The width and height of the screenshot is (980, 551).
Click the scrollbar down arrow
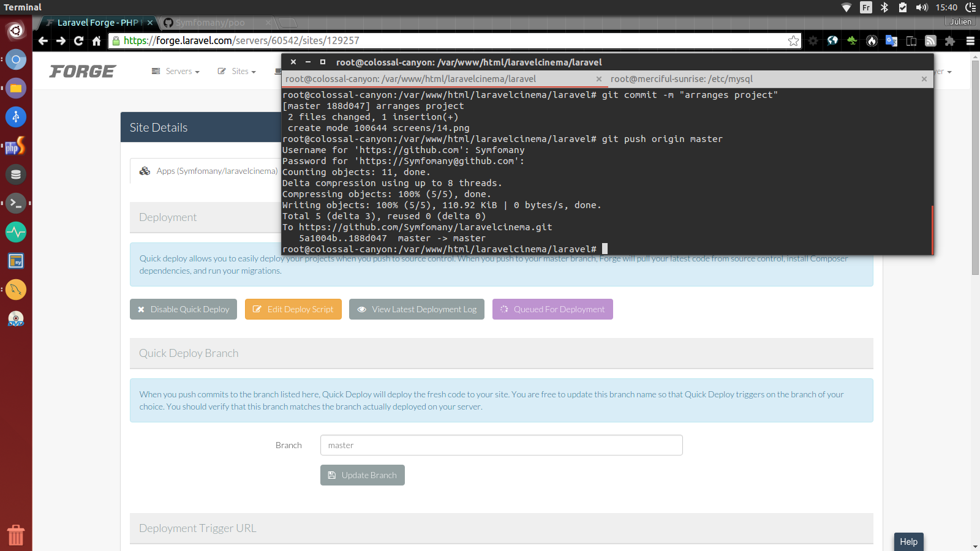click(975, 547)
